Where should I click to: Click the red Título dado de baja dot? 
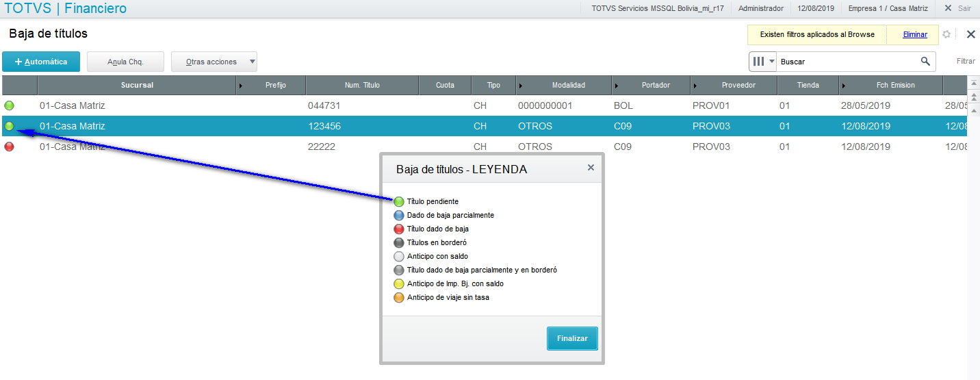(399, 229)
